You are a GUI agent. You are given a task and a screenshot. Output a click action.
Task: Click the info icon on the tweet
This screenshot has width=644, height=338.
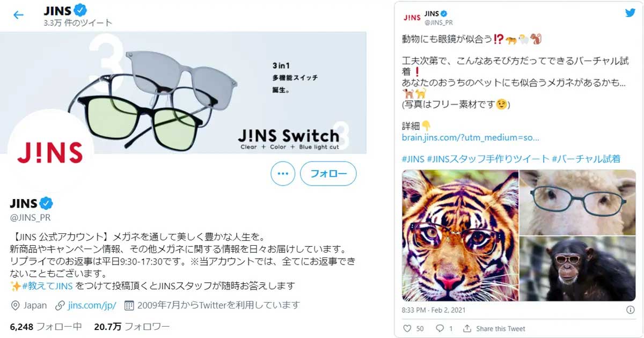point(631,310)
